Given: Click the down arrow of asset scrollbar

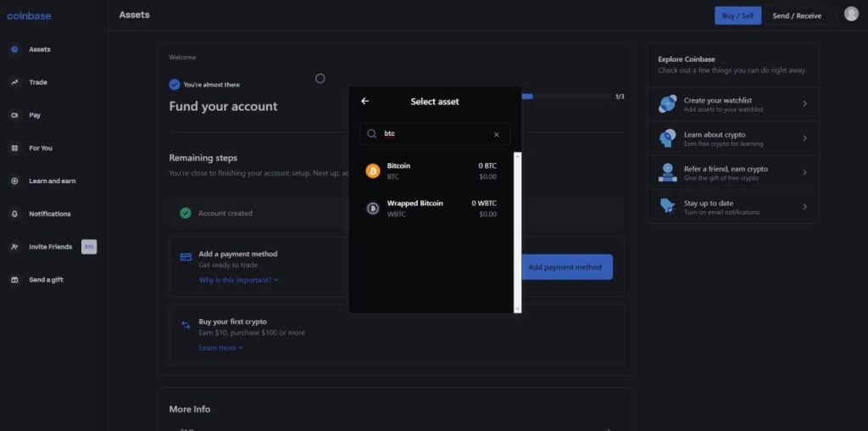Looking at the screenshot, I should 518,309.
